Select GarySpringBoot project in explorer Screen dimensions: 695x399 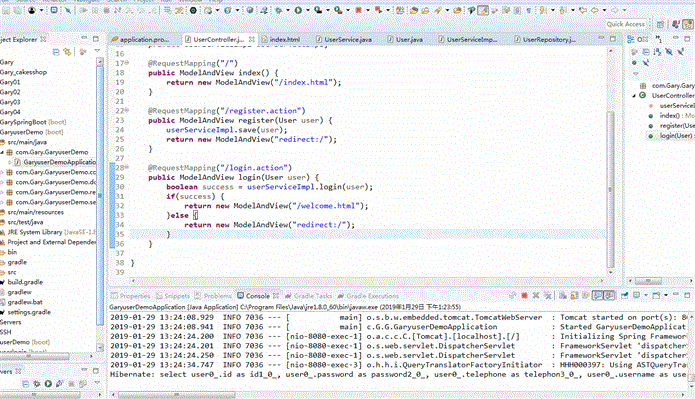pyautogui.click(x=33, y=122)
